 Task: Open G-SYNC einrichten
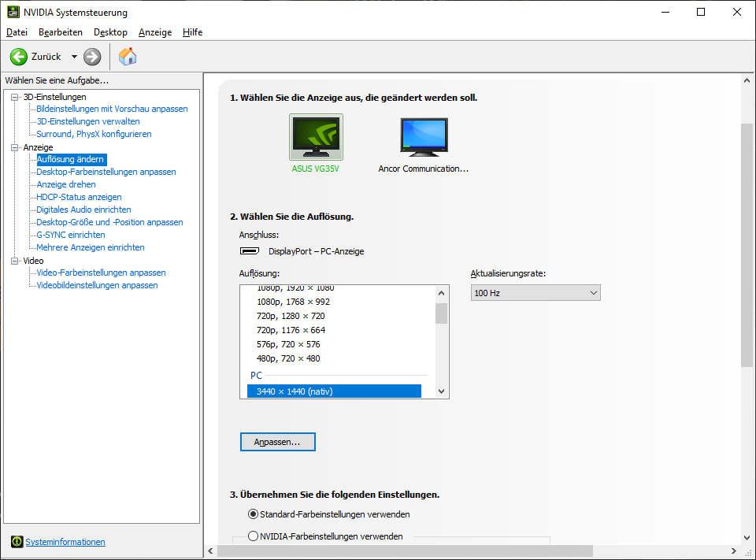click(71, 235)
